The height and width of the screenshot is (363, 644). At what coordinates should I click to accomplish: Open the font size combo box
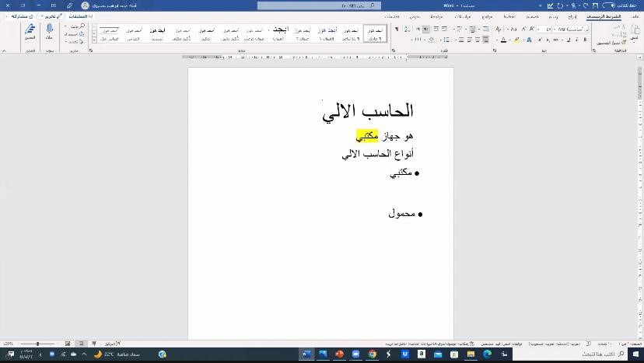pyautogui.click(x=544, y=30)
